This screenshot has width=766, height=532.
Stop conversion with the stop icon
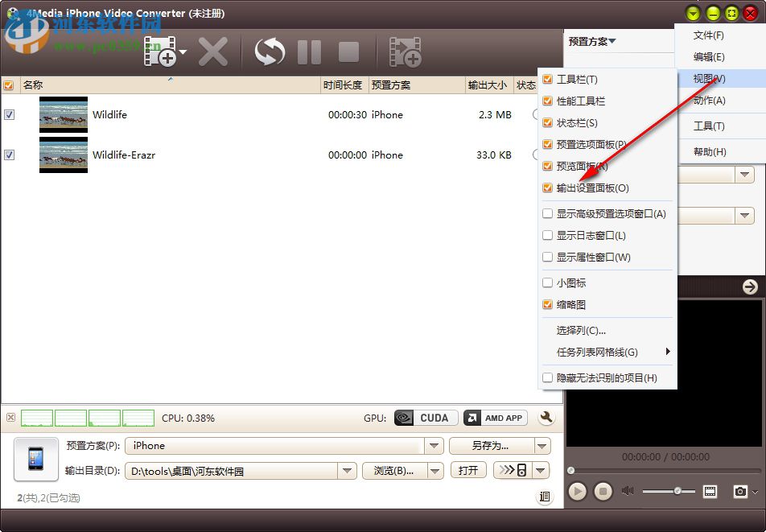(x=348, y=51)
